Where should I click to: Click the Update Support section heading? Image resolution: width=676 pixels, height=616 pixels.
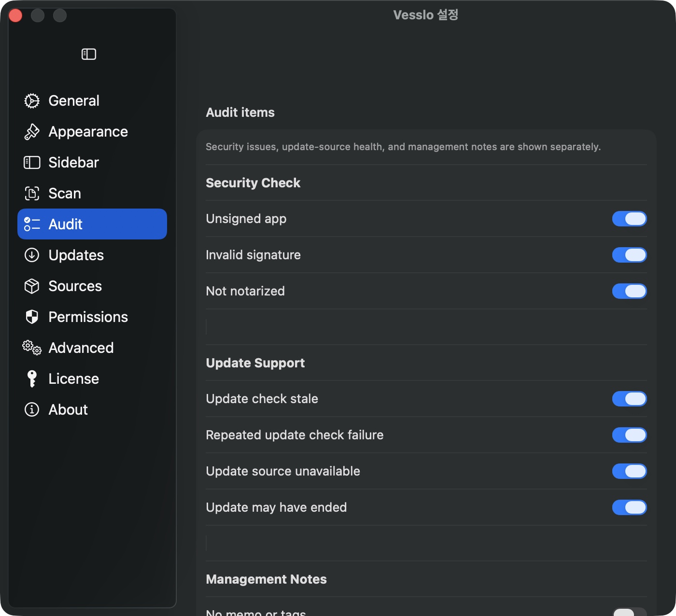(x=255, y=363)
